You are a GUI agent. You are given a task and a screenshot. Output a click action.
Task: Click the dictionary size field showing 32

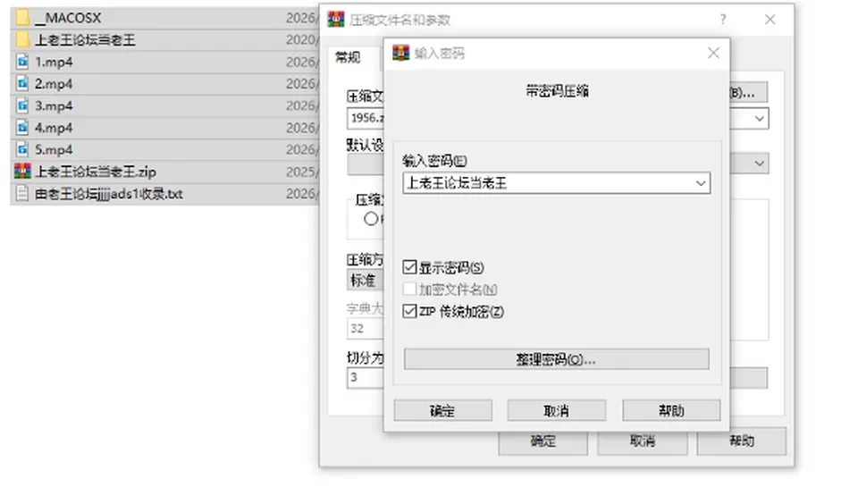(x=366, y=329)
